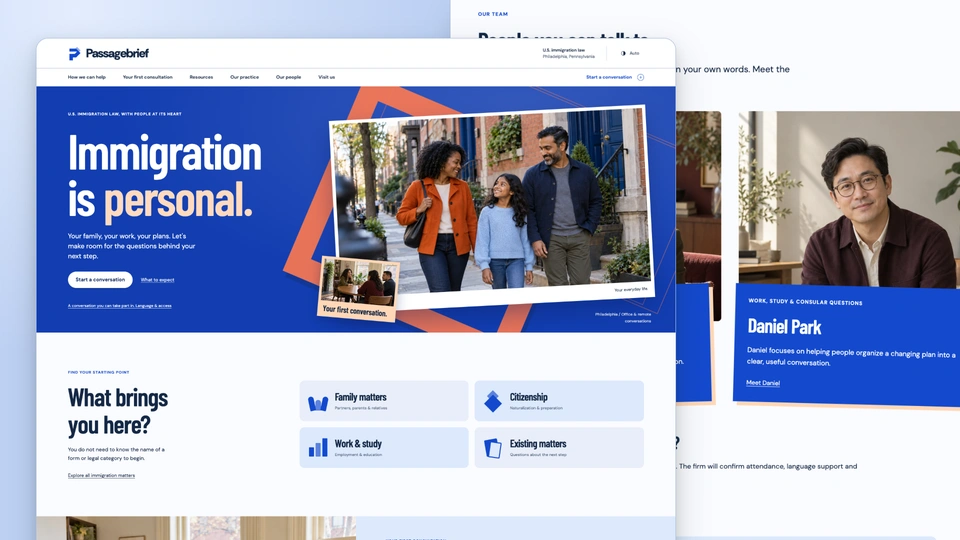Click the Start a conversation link in the nav bar

pyautogui.click(x=609, y=77)
